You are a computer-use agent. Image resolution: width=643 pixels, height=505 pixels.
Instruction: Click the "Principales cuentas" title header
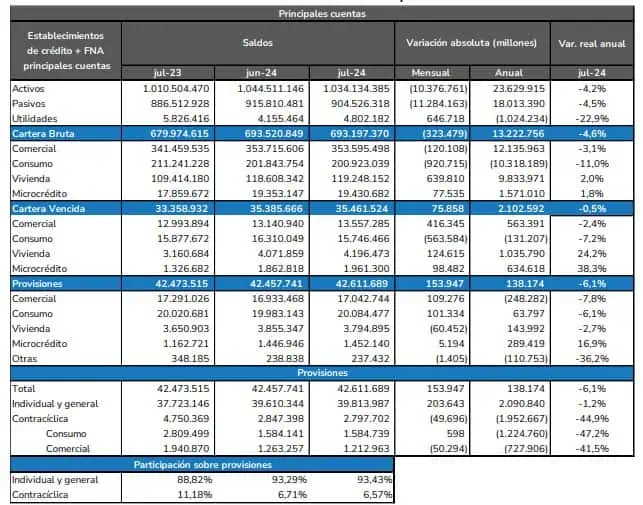322,14
